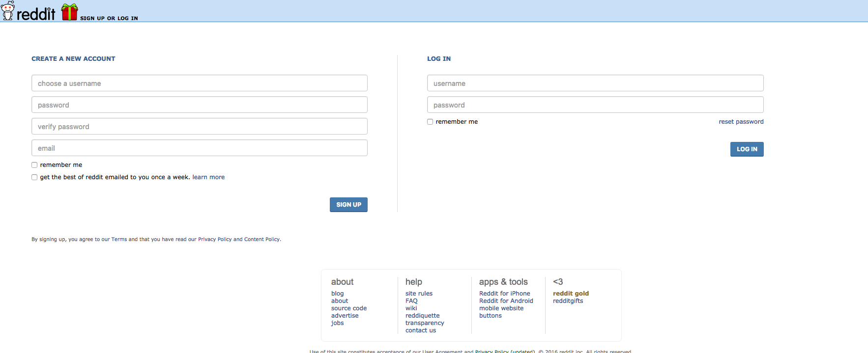Click the CREATE A NEW ACCOUNT heading

click(73, 58)
